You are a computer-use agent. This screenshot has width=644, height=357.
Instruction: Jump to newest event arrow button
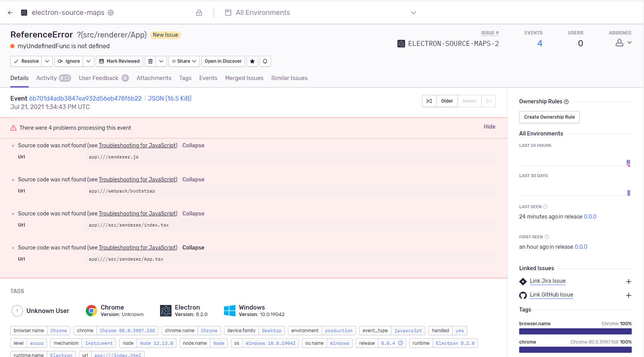(489, 101)
